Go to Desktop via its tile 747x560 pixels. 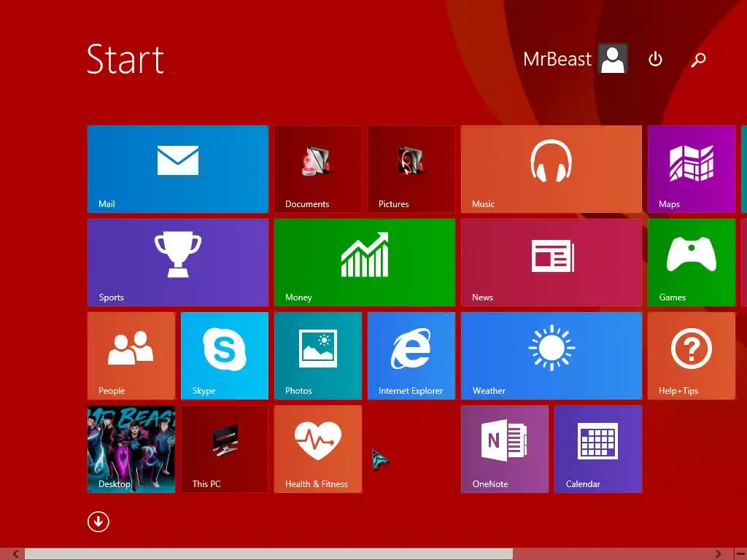coord(131,449)
